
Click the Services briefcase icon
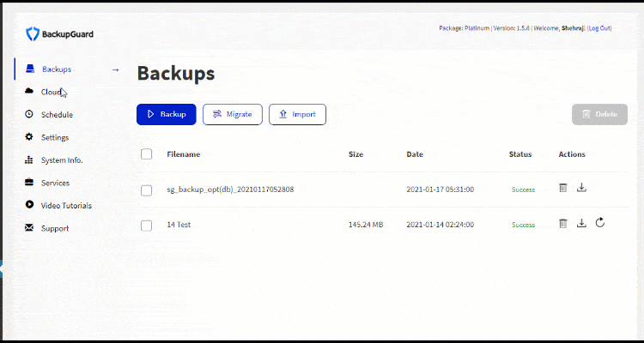(x=28, y=182)
